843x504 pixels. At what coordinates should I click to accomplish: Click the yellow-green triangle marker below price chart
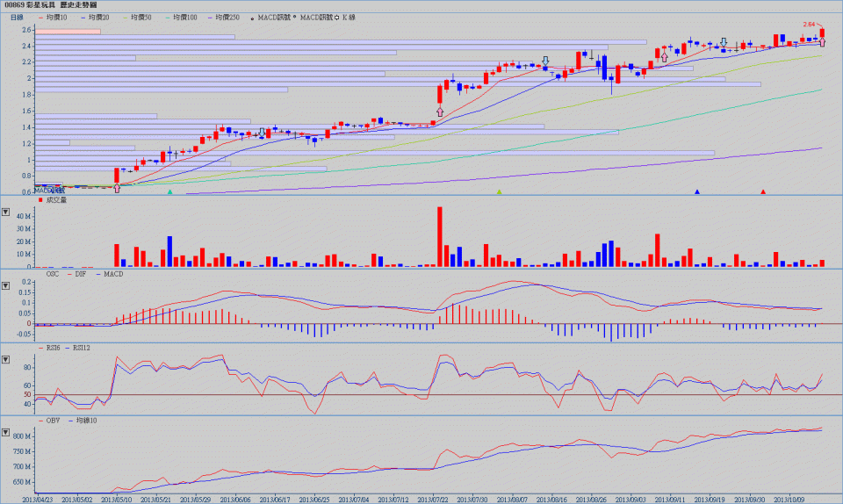tap(499, 191)
